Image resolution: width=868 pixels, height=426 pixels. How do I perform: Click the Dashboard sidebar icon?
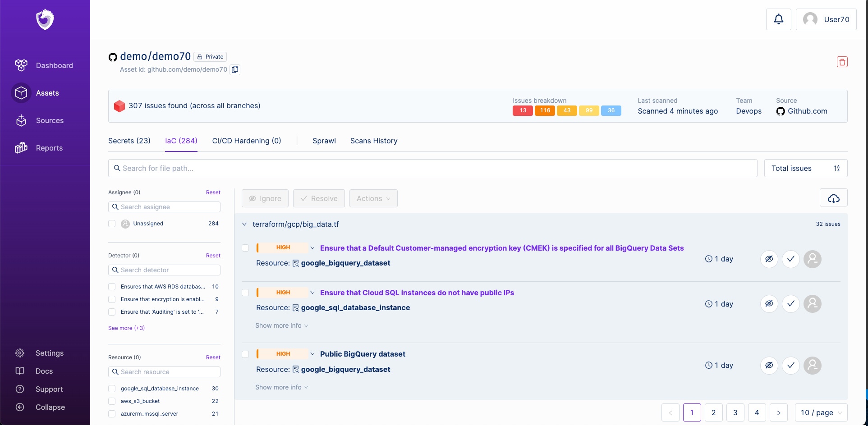click(x=21, y=65)
